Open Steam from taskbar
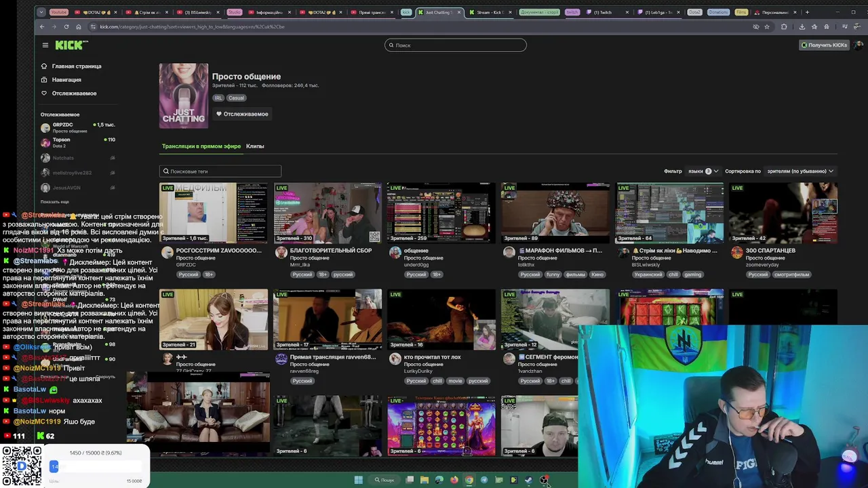 (x=529, y=480)
